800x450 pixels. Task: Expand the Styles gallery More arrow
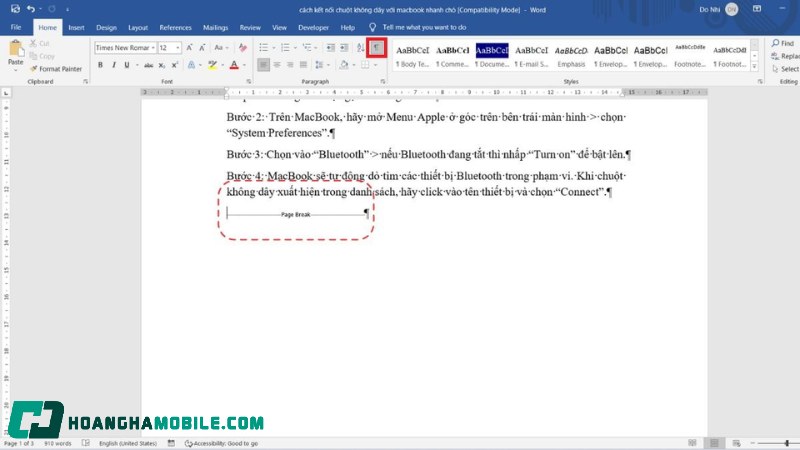pos(753,69)
